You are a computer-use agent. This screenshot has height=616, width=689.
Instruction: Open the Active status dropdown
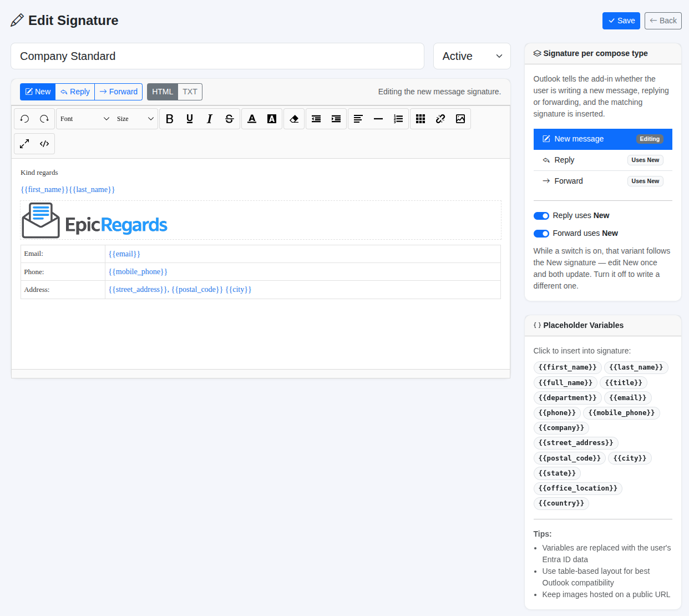coord(472,56)
